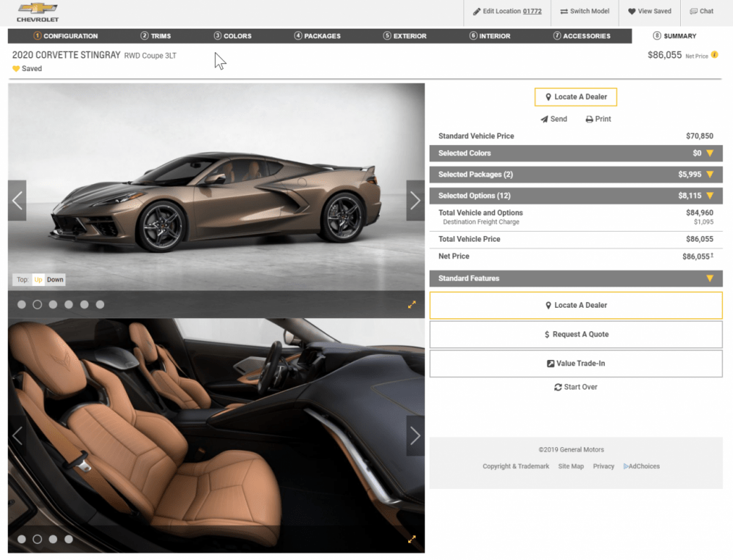Set the top to Down
733x560 pixels.
(x=56, y=280)
